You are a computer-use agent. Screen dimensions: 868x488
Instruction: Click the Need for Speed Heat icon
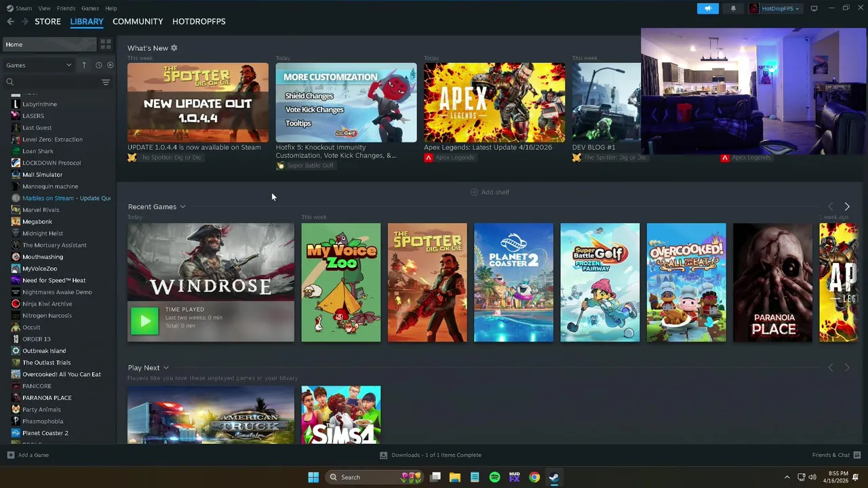coord(16,281)
